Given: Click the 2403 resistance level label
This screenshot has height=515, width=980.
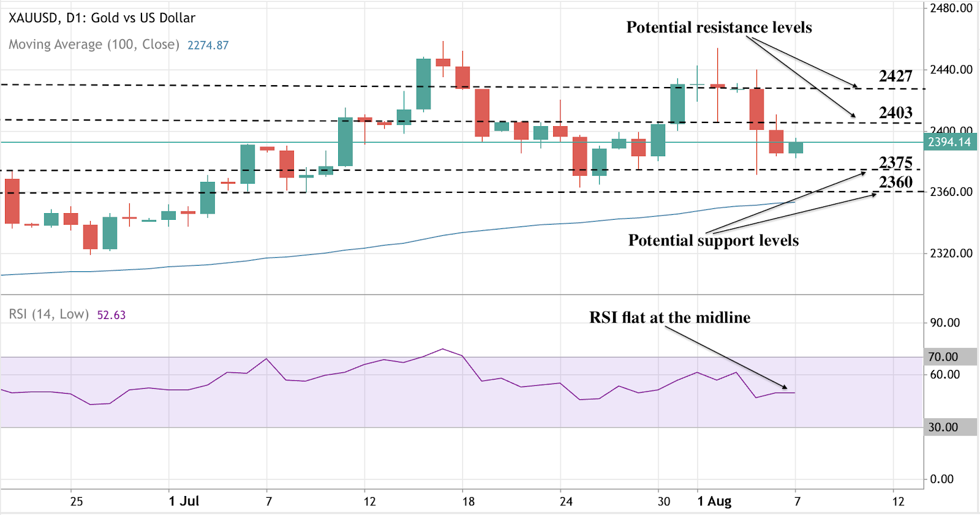Looking at the screenshot, I should (895, 113).
